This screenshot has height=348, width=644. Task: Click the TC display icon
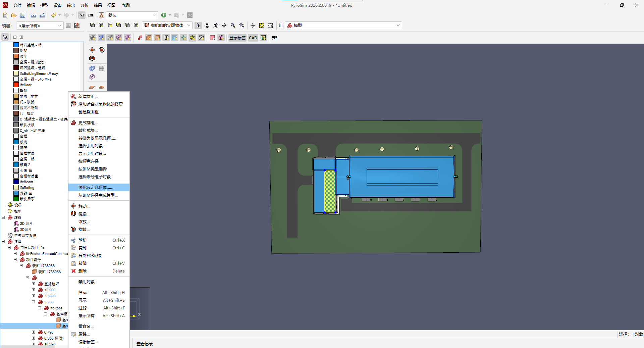pos(175,38)
